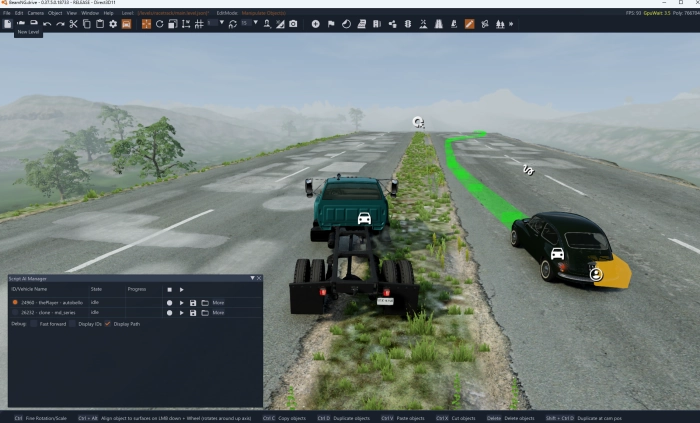Collapse the Script AI Manager panel
700x423 pixels.
[252, 278]
